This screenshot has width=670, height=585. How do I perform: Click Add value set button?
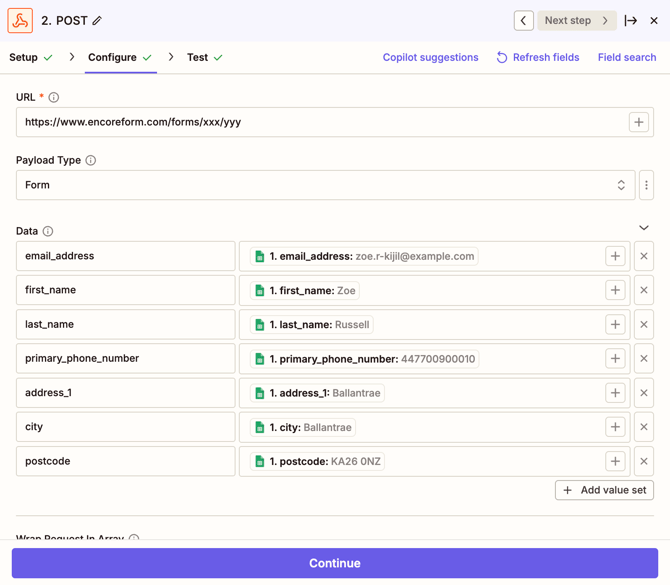[x=604, y=490]
